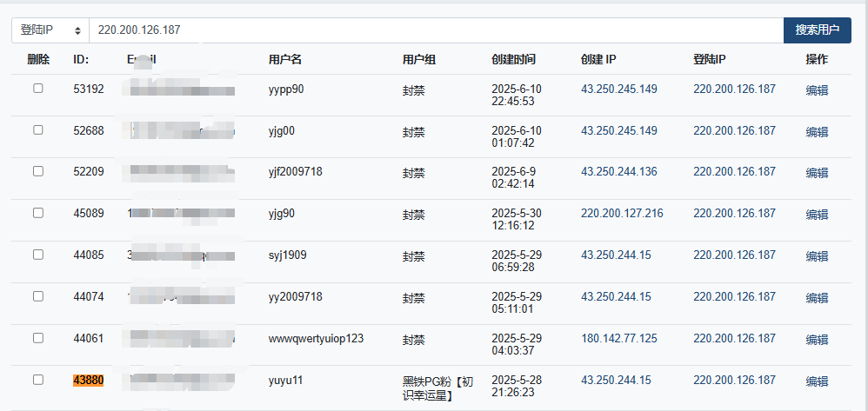Click login IP 220.200.126.187 in wwwqwertyuiop123 row
The image size is (868, 411).
coord(734,339)
